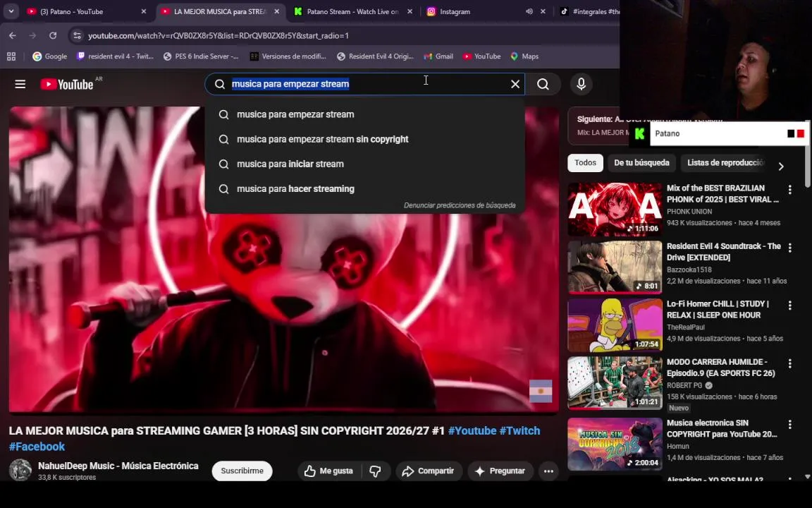This screenshot has height=508, width=812.
Task: Select the 'Todos' filter chip
Action: point(585,163)
